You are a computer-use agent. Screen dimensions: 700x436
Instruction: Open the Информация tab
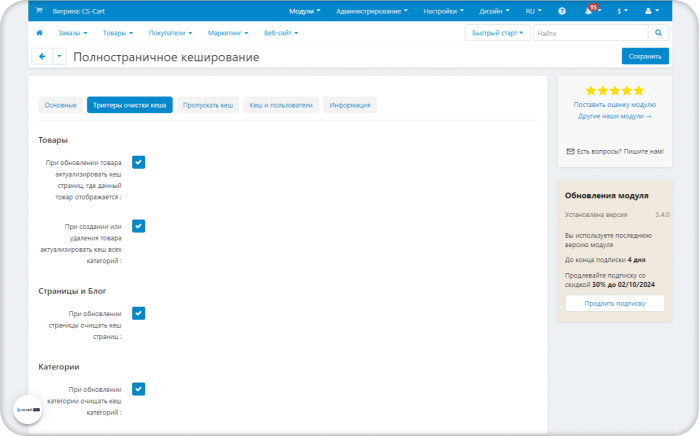350,105
